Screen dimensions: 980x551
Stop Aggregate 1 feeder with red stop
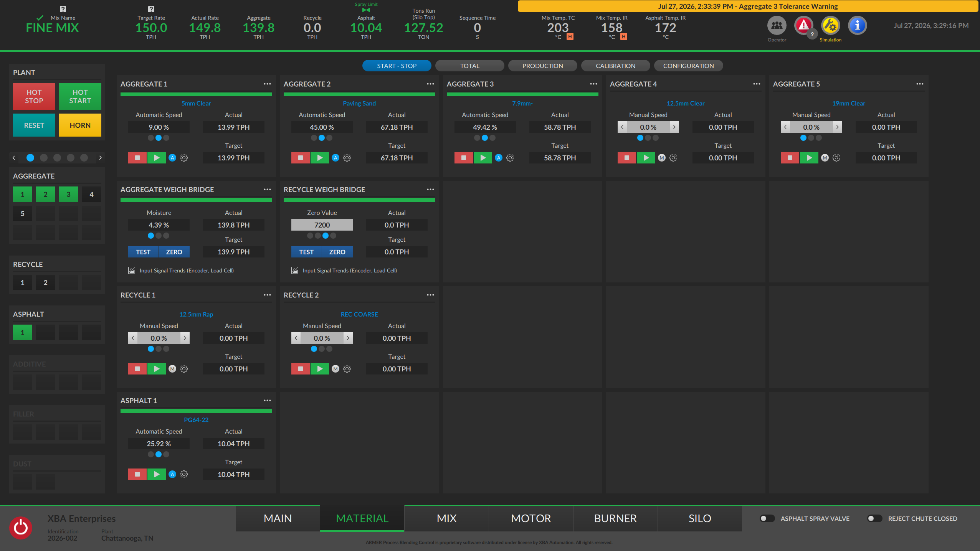pos(137,158)
